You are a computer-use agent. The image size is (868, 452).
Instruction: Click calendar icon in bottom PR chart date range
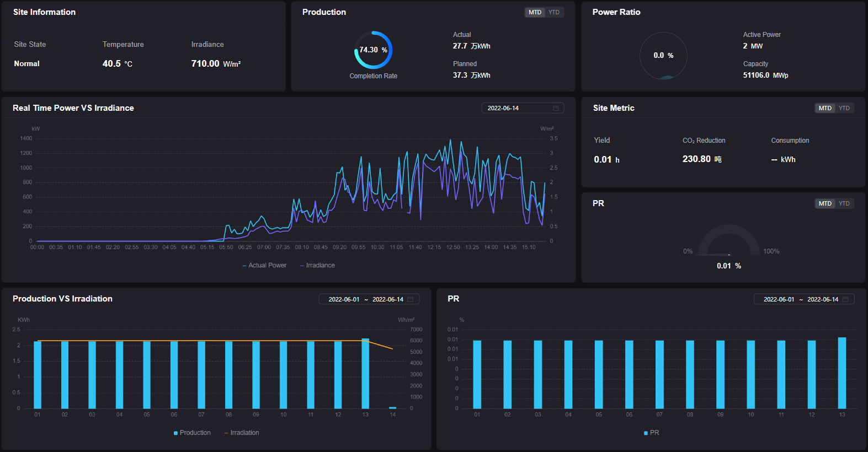845,299
